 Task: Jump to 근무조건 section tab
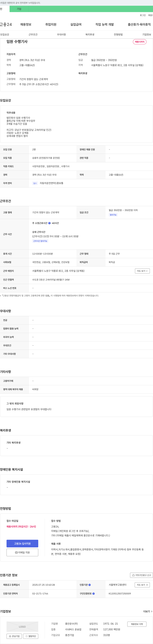point(33,34)
